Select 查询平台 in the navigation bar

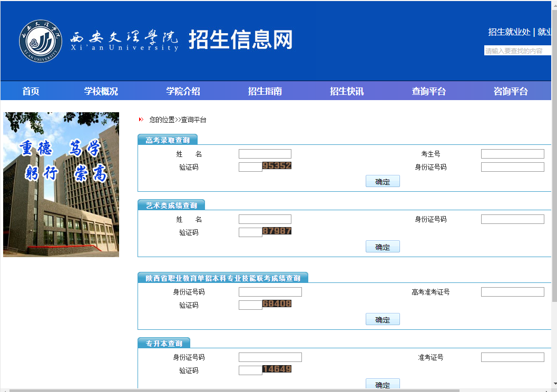pos(429,91)
